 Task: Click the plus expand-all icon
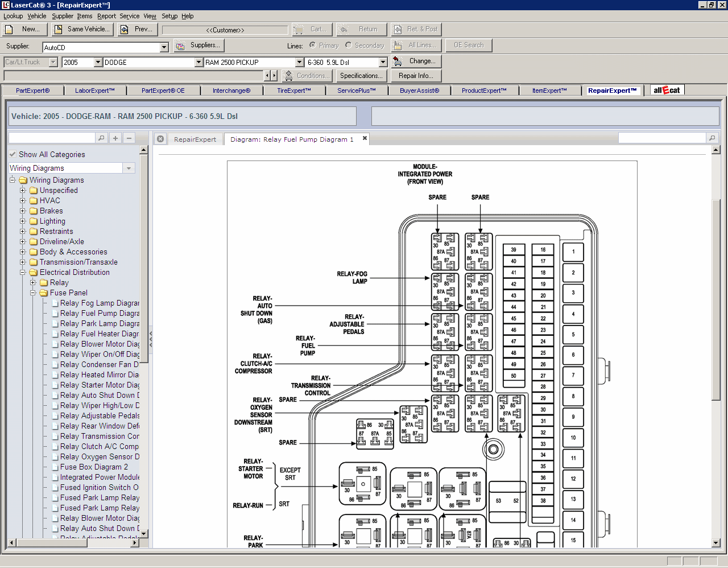point(115,138)
